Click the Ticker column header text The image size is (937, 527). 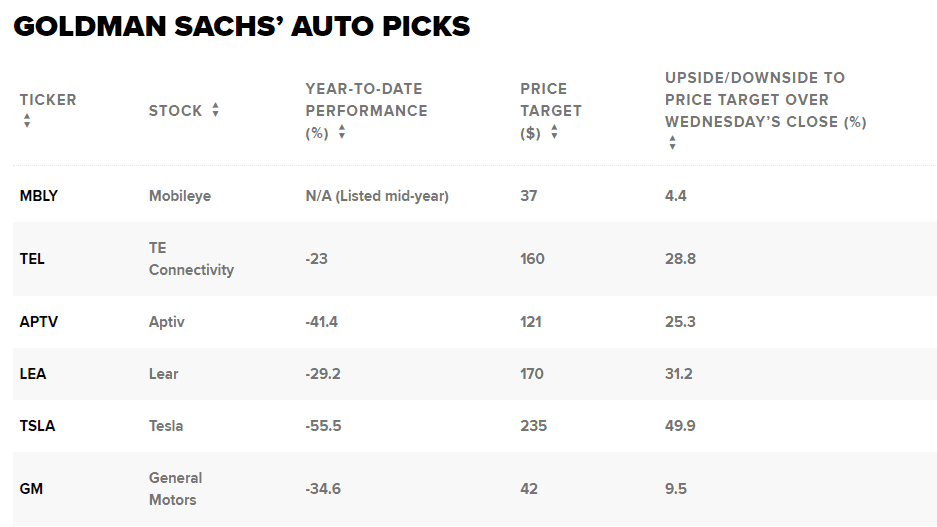(x=48, y=99)
